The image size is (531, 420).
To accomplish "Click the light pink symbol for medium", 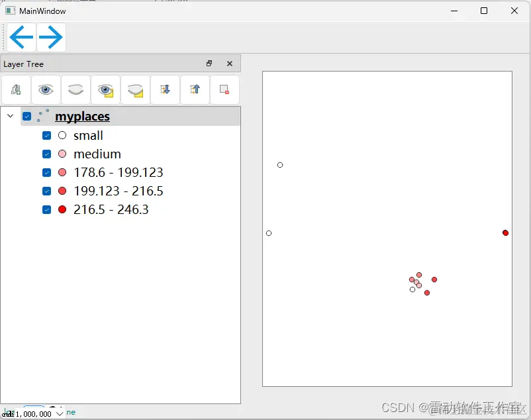I will (62, 154).
